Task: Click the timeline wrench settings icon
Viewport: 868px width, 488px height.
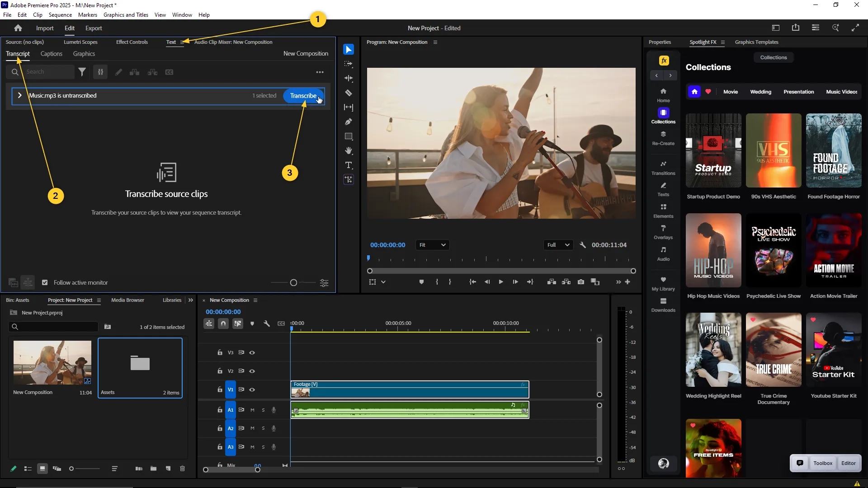Action: pyautogui.click(x=267, y=324)
